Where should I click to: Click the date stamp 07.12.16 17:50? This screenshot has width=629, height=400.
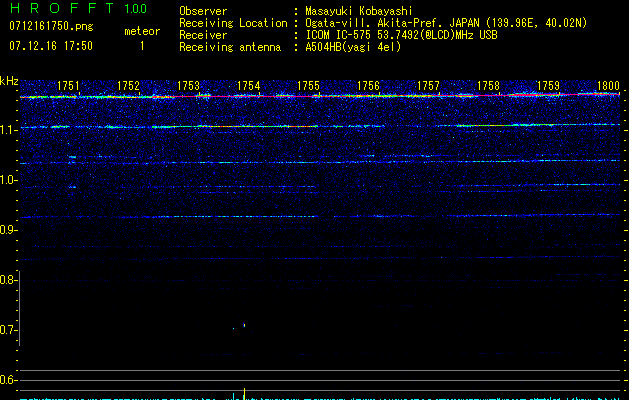50,46
